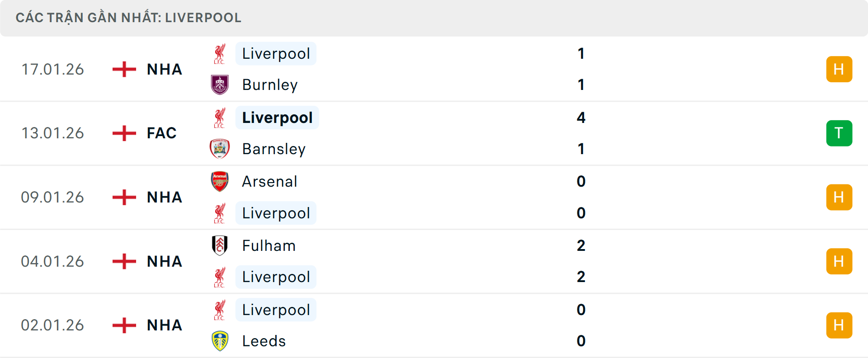The image size is (868, 358).
Task: Open the highlighted Liverpool name in Barnsley match
Action: click(x=277, y=118)
